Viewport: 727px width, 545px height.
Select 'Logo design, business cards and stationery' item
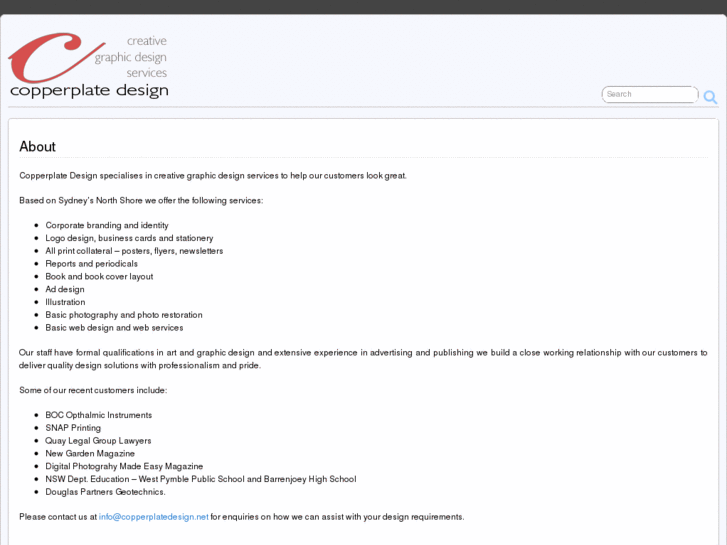click(x=129, y=238)
